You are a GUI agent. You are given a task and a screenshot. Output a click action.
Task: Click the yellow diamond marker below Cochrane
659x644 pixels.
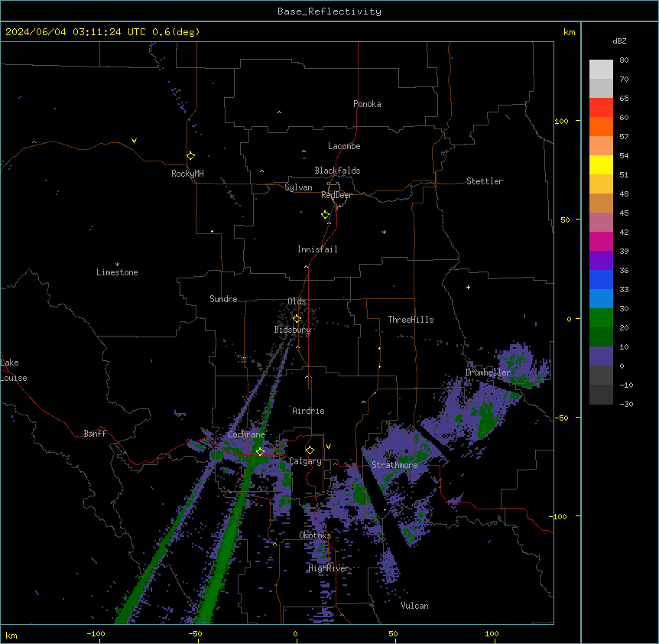260,452
